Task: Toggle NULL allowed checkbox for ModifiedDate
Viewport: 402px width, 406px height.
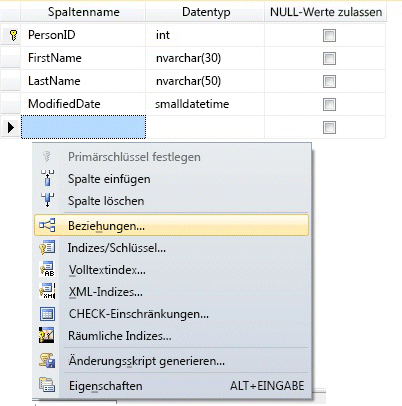Action: point(329,105)
